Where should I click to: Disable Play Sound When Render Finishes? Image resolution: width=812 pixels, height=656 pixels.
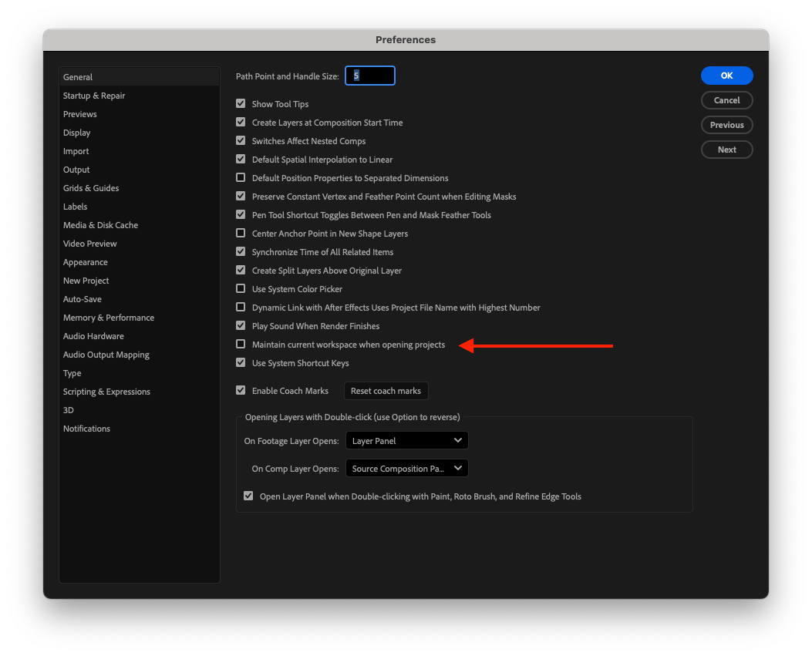241,326
